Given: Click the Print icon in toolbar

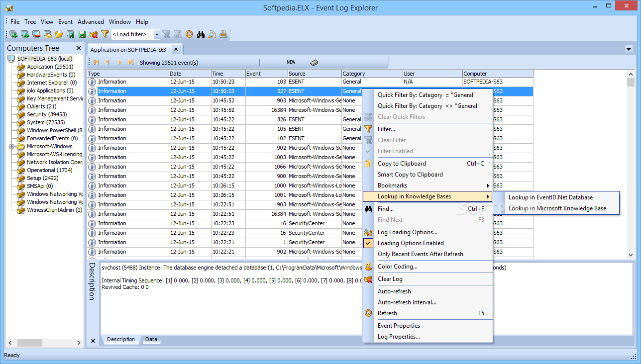Looking at the screenshot, I should point(223,34).
